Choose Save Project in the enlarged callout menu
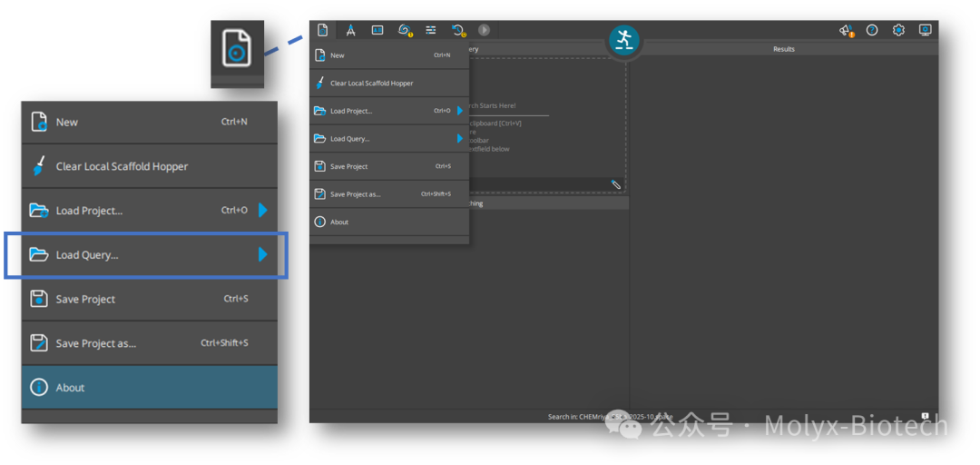 [150, 299]
